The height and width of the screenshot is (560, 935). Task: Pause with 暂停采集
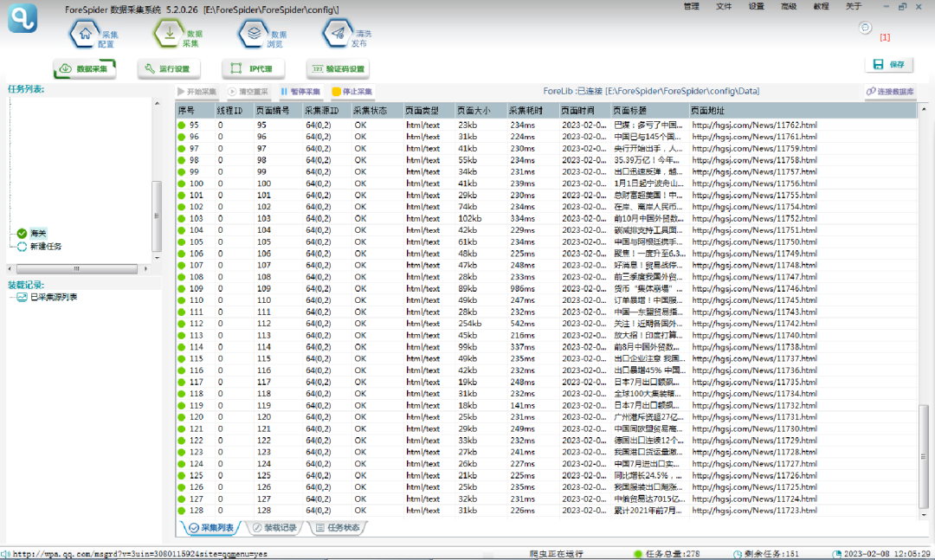[x=300, y=91]
